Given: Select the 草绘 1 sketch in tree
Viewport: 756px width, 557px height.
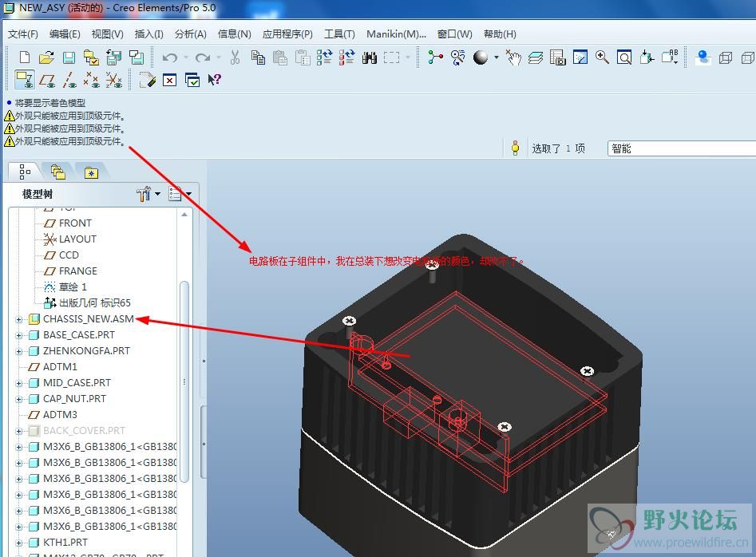Looking at the screenshot, I should (x=73, y=286).
